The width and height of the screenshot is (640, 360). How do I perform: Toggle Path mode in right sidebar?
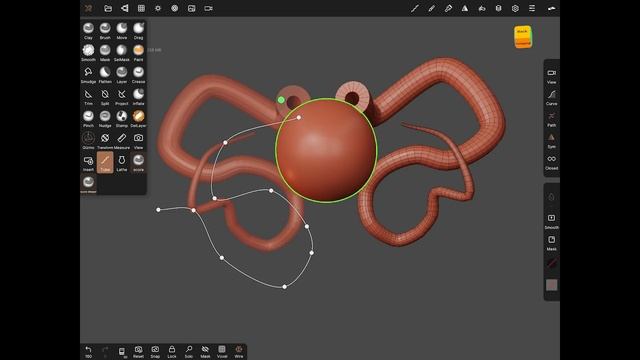pyautogui.click(x=551, y=119)
